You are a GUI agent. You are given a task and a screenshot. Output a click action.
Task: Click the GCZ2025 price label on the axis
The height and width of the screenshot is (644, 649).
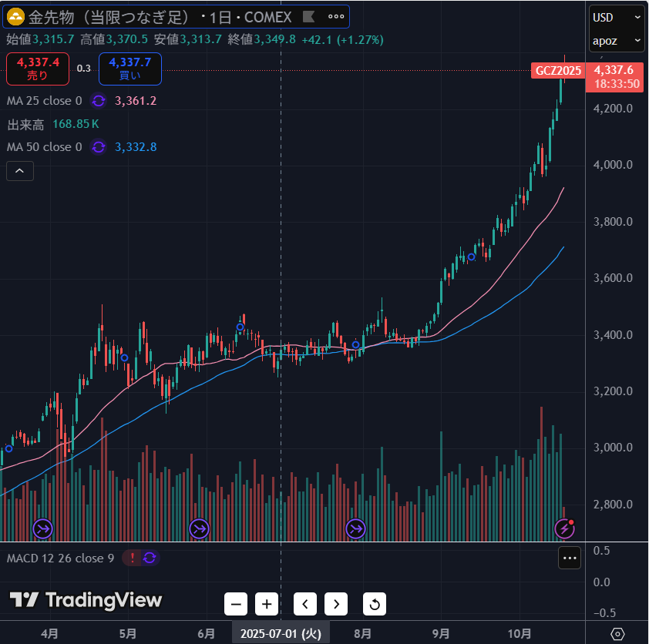(559, 71)
